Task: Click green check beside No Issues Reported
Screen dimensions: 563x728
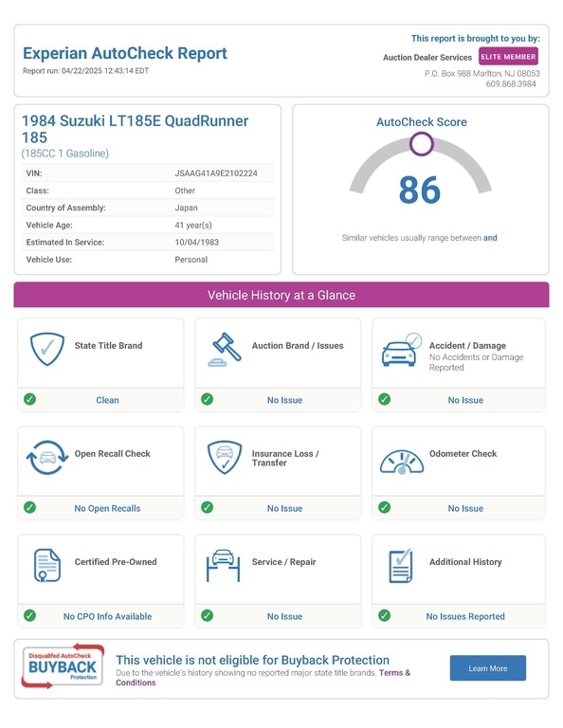Action: point(384,615)
